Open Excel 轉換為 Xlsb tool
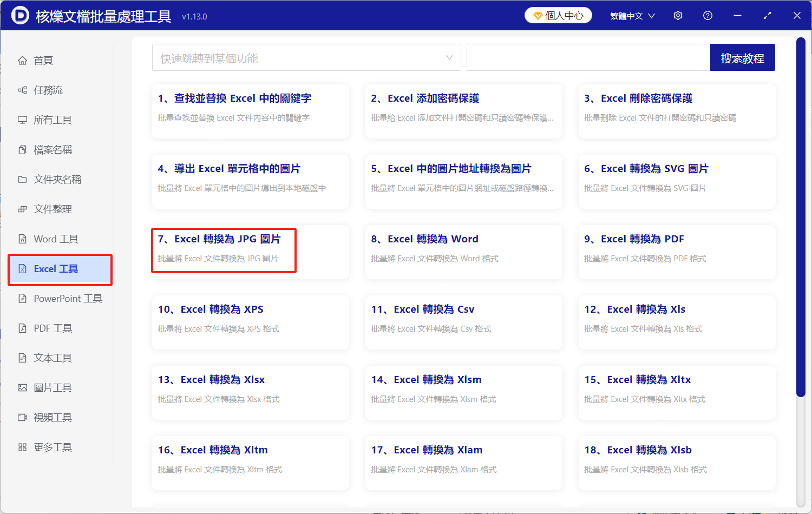This screenshot has width=812, height=514. 677,463
